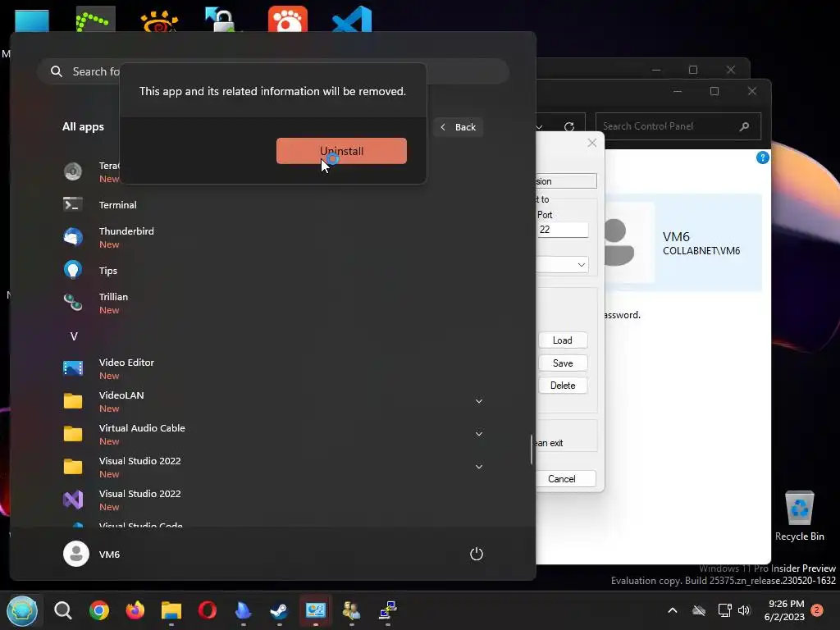The height and width of the screenshot is (630, 840).
Task: Launch Visual Studio 2022 purple app
Action: point(73,500)
